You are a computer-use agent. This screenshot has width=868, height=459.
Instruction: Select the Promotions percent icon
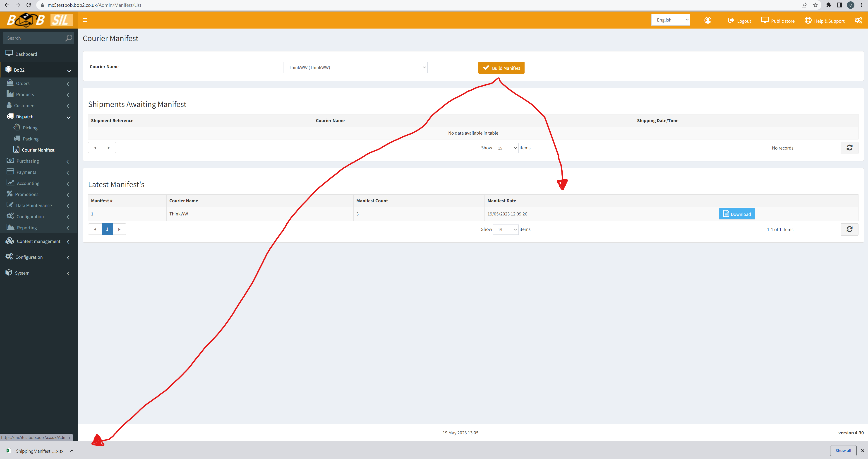[x=10, y=194]
